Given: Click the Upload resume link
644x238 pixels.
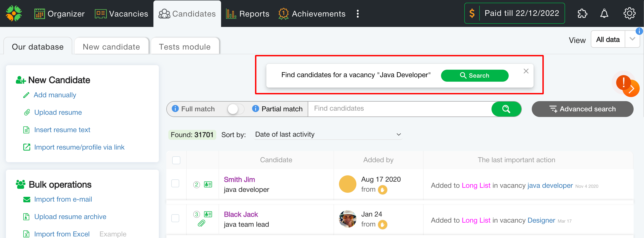Looking at the screenshot, I should 58,112.
